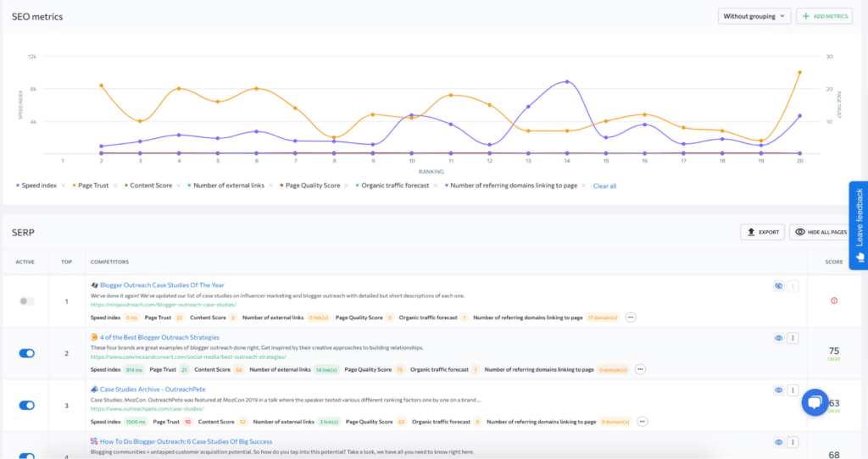Open 'How To Do Blogger Outreach: 6 Case Studies' link

point(186,441)
